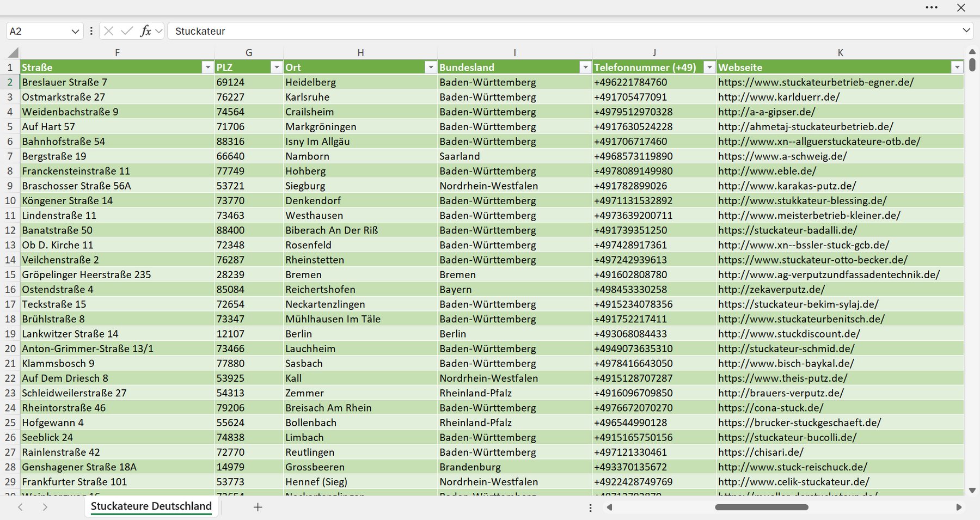This screenshot has width=980, height=520.
Task: Select the Stuckateure Deutschland sheet tab
Action: (x=151, y=506)
